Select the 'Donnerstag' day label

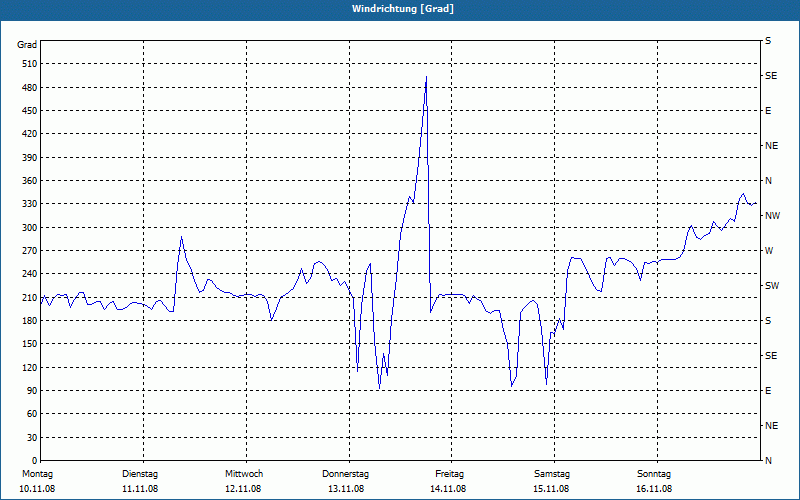(x=345, y=474)
